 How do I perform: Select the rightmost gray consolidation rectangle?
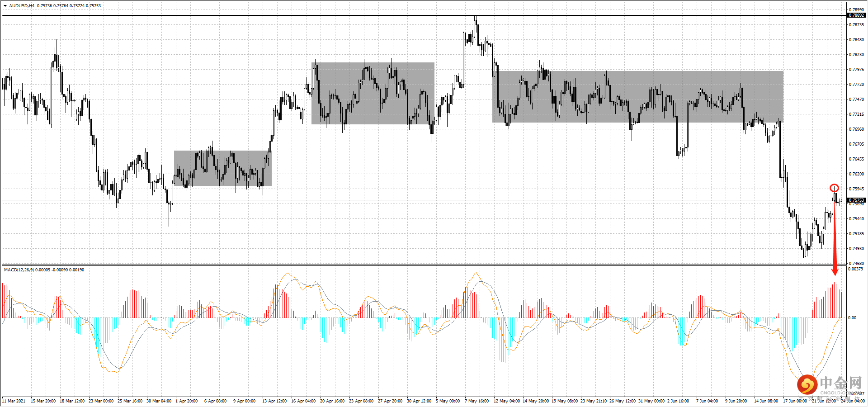(637, 97)
